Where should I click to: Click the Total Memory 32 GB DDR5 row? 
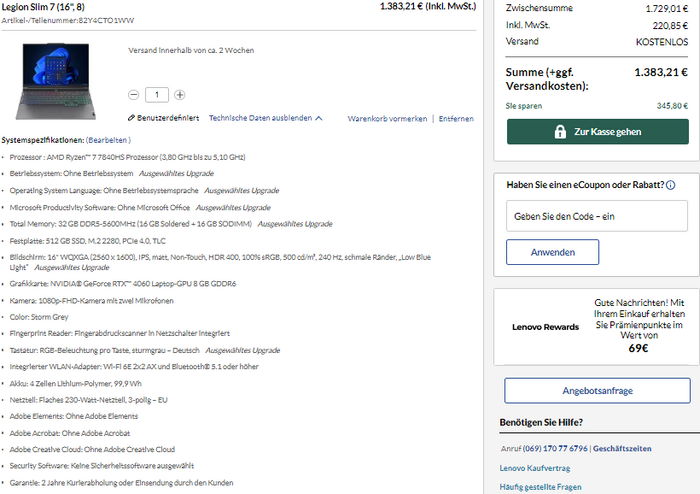[171, 224]
